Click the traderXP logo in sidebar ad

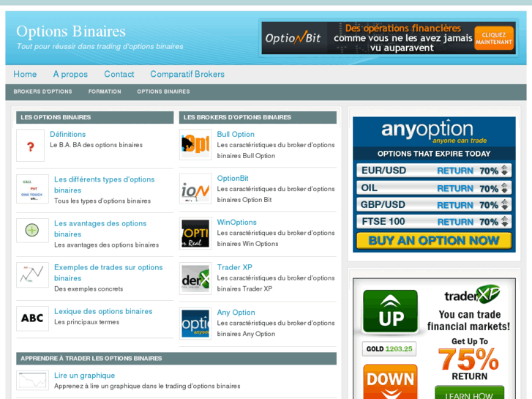point(472,295)
